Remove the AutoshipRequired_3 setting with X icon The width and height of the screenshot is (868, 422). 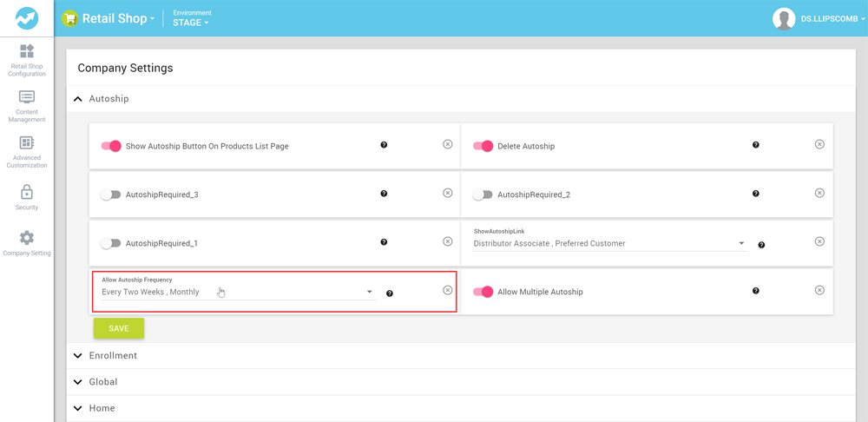(448, 194)
